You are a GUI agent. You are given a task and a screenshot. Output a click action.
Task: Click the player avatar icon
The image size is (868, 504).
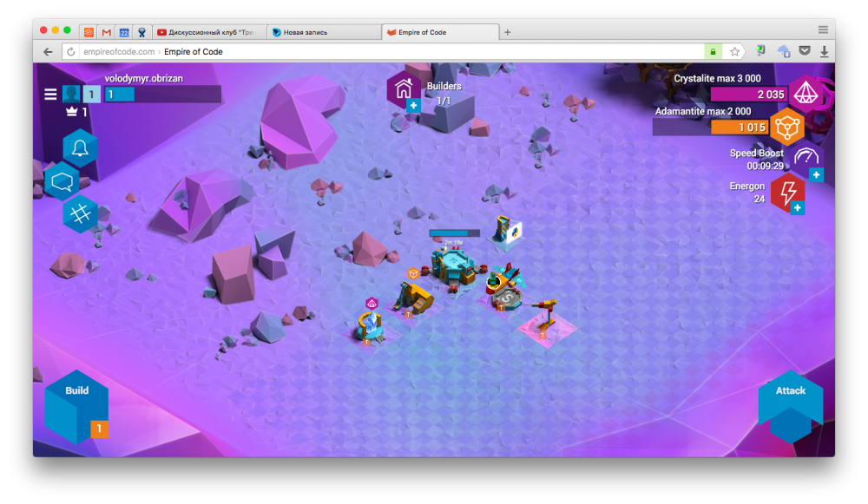coord(71,94)
